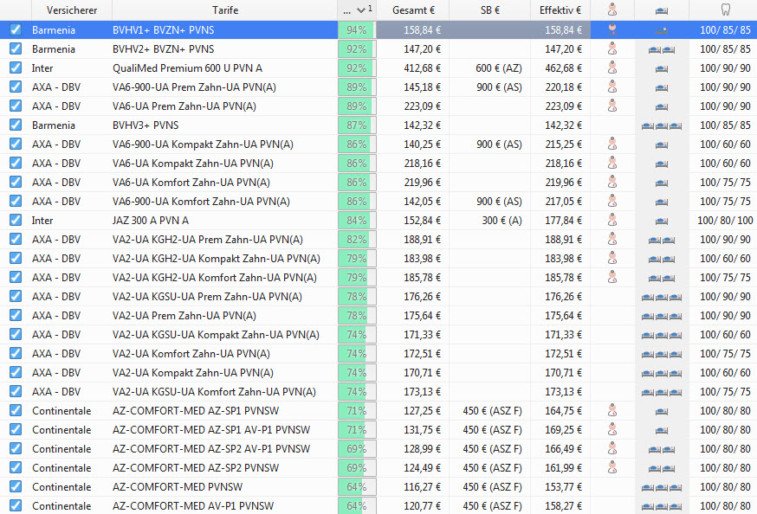The image size is (757, 514).
Task: Toggle checkbox for VA6-900-UA Prem Zahn-UA row
Action: pyautogui.click(x=15, y=87)
